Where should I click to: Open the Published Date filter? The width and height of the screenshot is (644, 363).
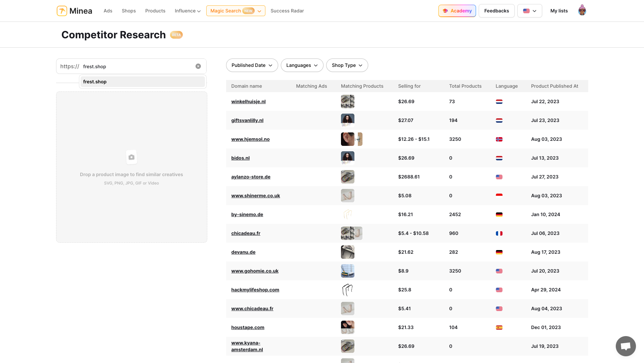tap(252, 65)
